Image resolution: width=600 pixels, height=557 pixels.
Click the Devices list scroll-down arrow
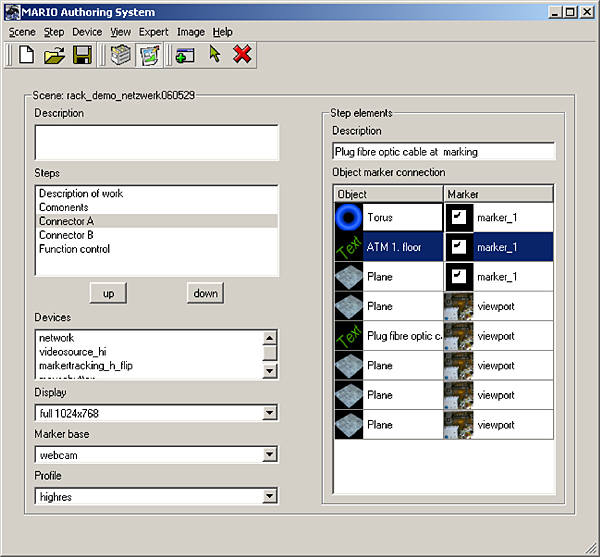click(x=269, y=371)
